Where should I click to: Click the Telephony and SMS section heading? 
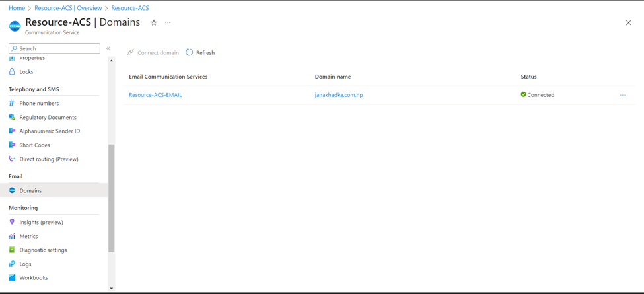33,89
